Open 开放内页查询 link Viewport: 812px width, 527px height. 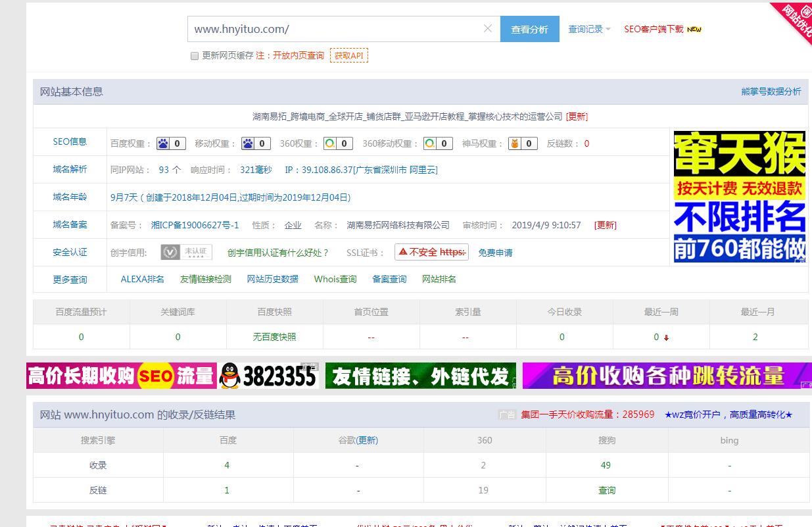[299, 55]
